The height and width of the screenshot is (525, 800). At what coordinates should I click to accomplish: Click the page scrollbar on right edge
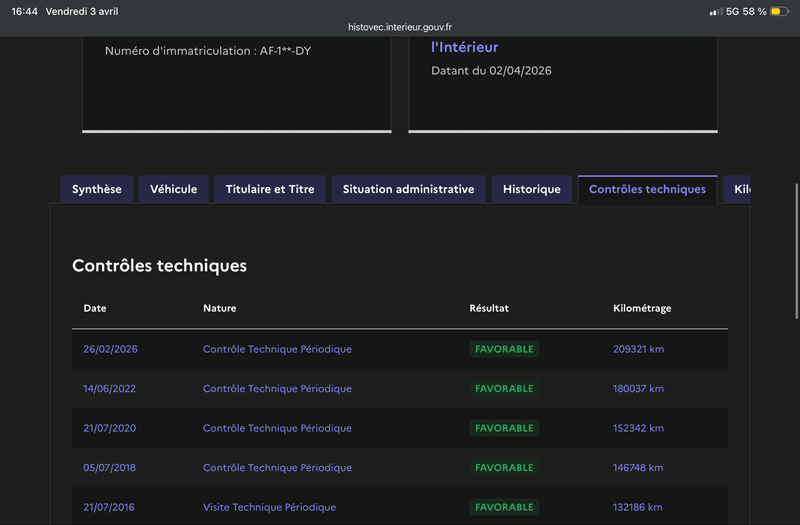pyautogui.click(x=796, y=250)
